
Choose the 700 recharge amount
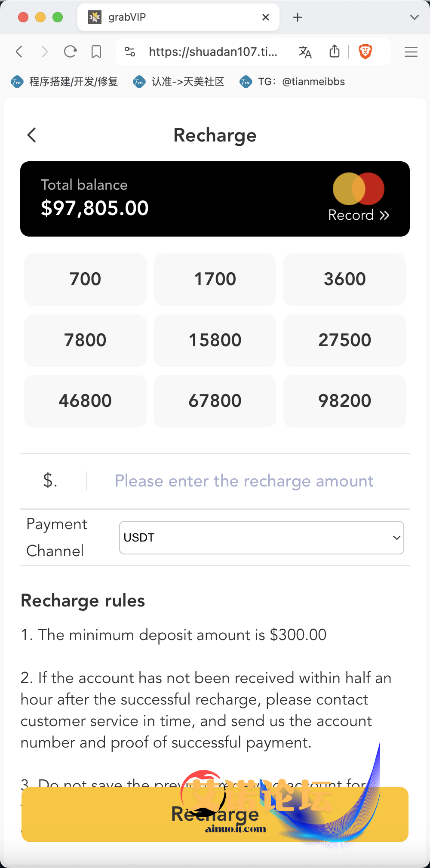[85, 279]
